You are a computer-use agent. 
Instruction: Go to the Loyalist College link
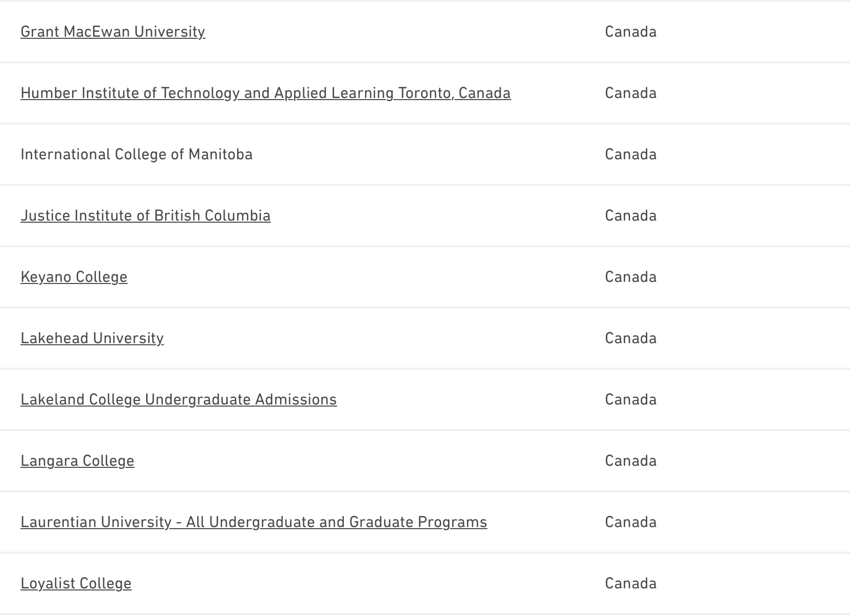(x=76, y=583)
